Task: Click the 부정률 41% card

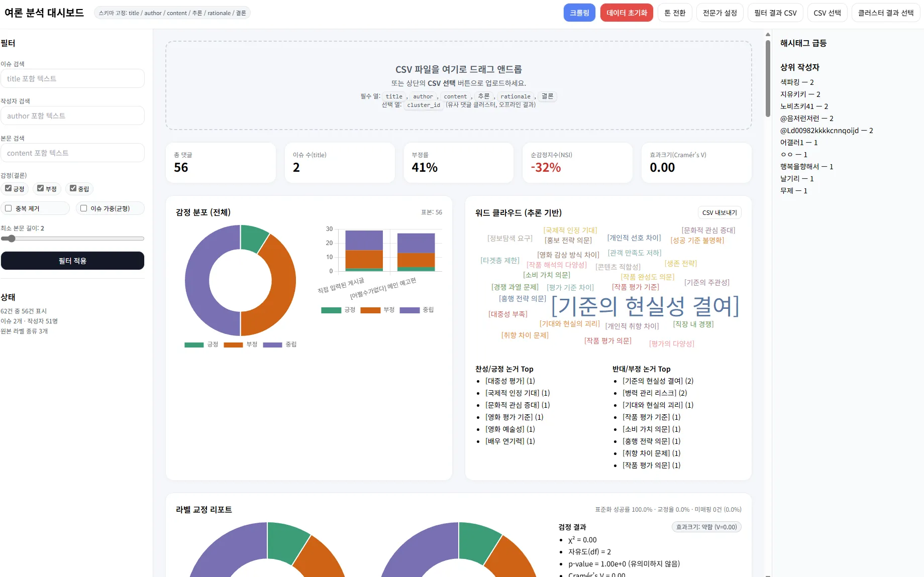Action: coord(458,163)
